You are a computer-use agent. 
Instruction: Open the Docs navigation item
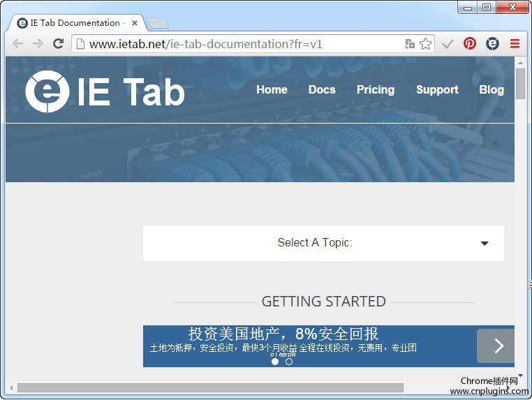(322, 89)
